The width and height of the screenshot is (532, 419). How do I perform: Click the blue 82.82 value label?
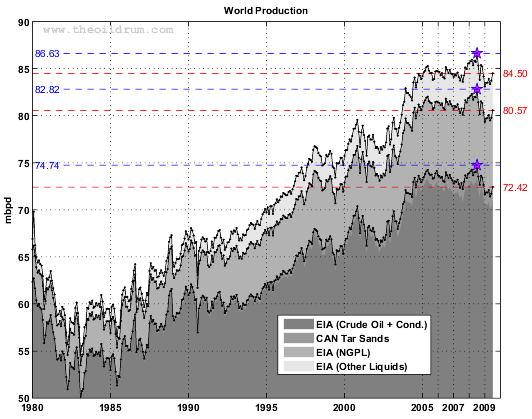pyautogui.click(x=47, y=90)
